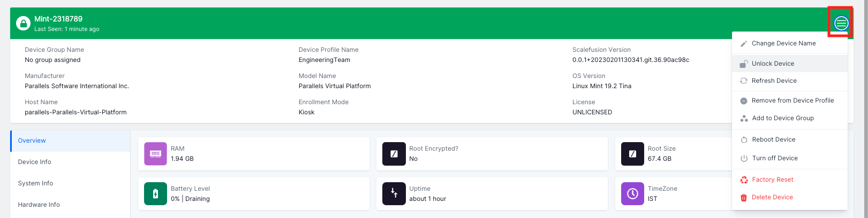Click 'No group assigned' value
This screenshot has height=218, width=868.
52,60
